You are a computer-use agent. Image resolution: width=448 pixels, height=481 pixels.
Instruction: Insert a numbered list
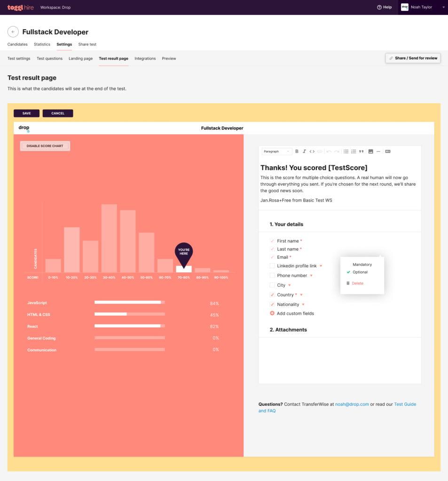[354, 151]
